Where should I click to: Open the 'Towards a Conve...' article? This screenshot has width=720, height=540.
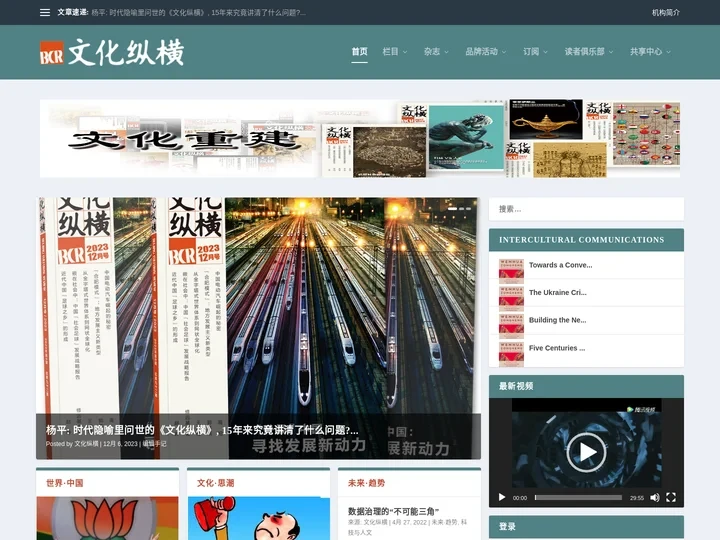point(560,265)
